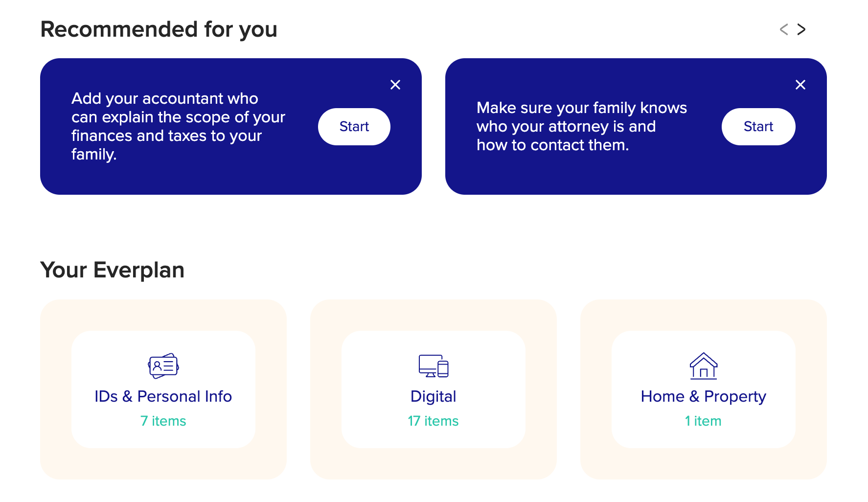Click the '7 items' count link
Image resolution: width=868 pixels, height=502 pixels.
click(x=162, y=420)
